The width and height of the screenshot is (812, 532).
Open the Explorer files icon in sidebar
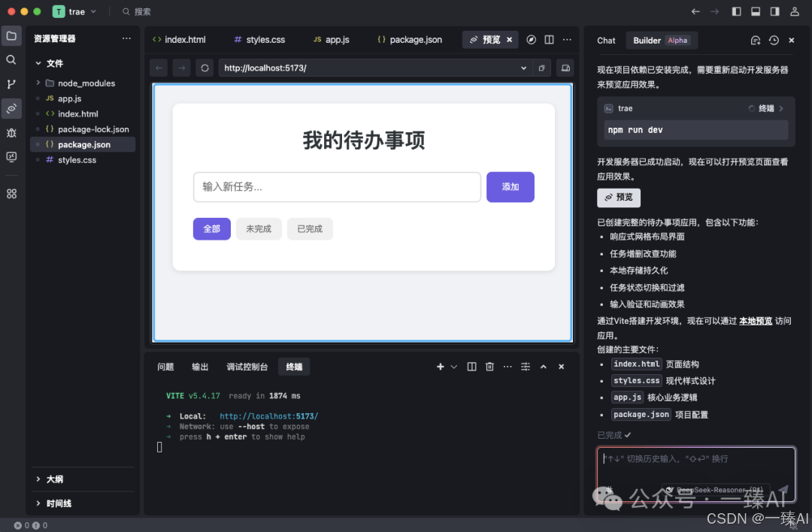point(11,36)
